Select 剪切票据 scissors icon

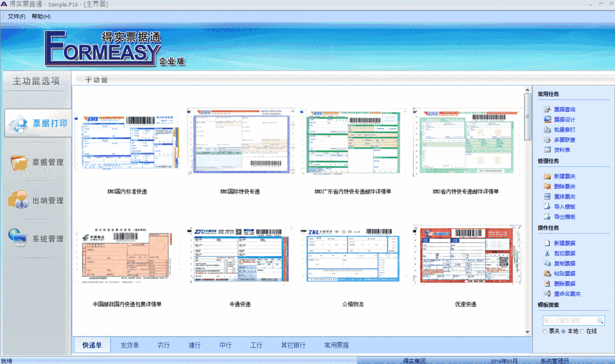[x=547, y=253]
